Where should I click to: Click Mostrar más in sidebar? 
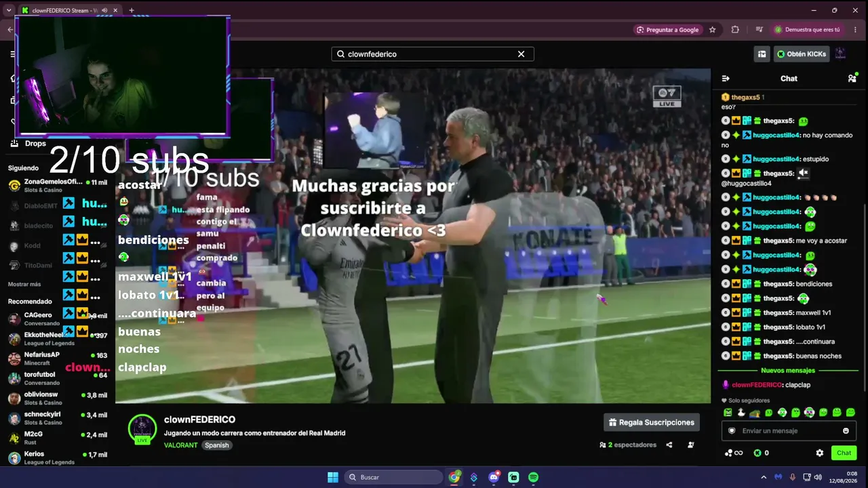click(x=24, y=284)
